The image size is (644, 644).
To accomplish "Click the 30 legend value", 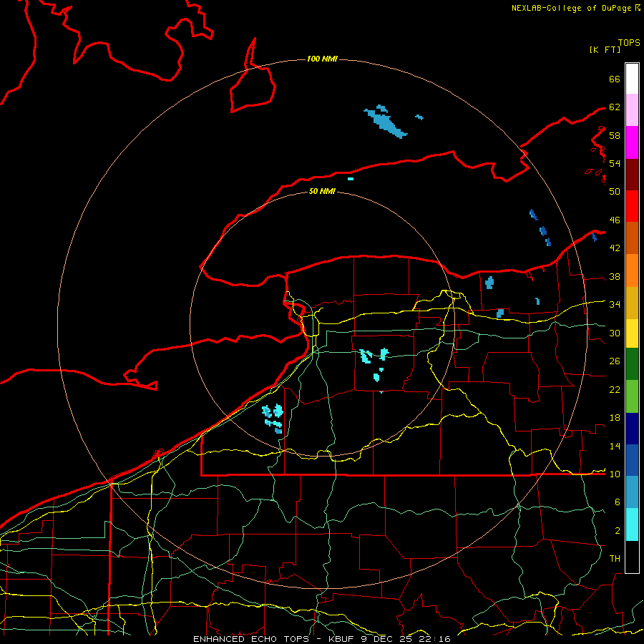I will tap(615, 333).
